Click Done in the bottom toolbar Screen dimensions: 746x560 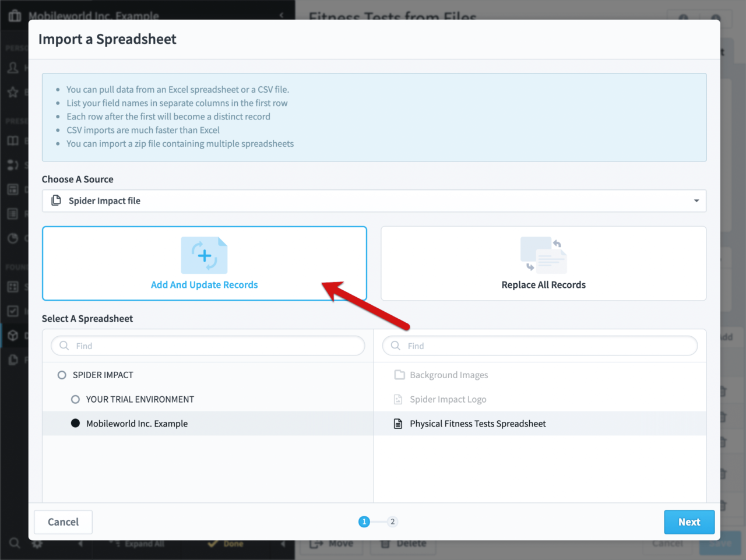point(226,543)
